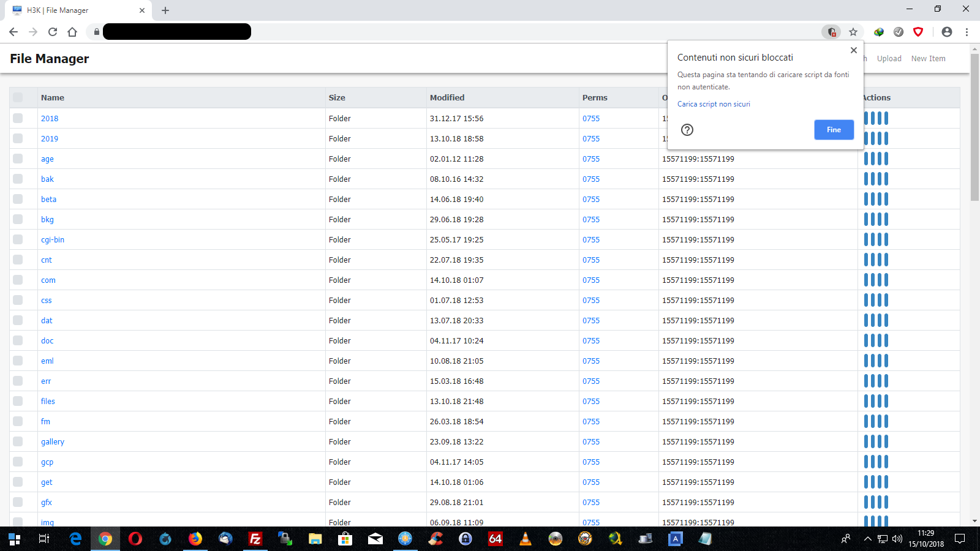Bookmark this page with the star icon
Screen dimensions: 980x551
coord(853,31)
